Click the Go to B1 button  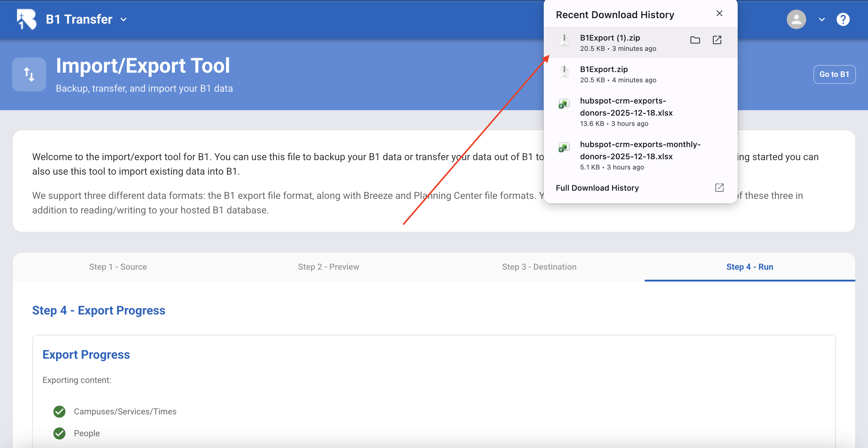tap(834, 74)
